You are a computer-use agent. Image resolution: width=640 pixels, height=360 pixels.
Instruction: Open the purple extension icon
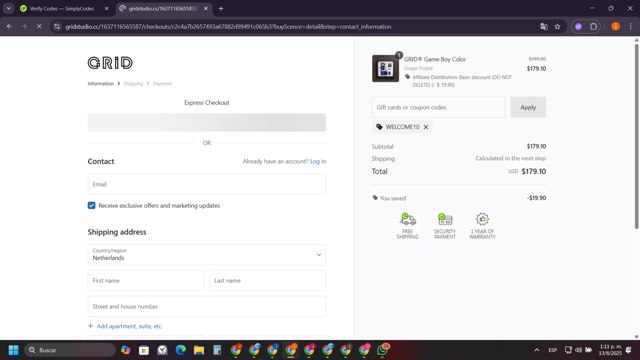point(578,27)
